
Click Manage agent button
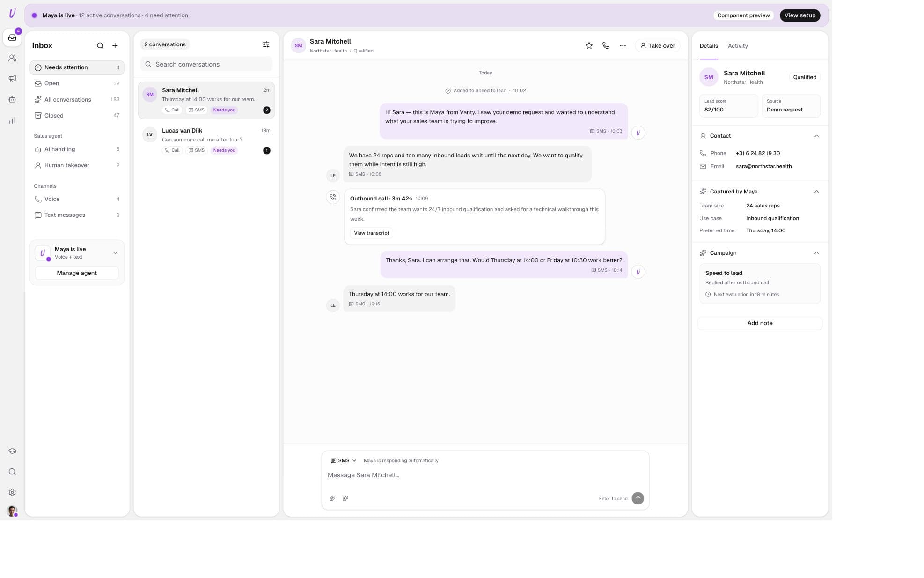click(x=77, y=273)
